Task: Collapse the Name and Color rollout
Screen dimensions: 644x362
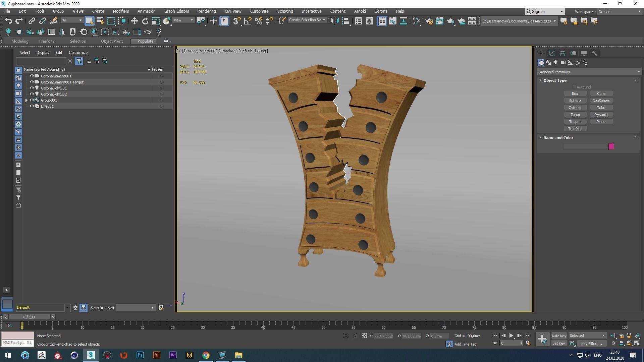Action: 540,138
